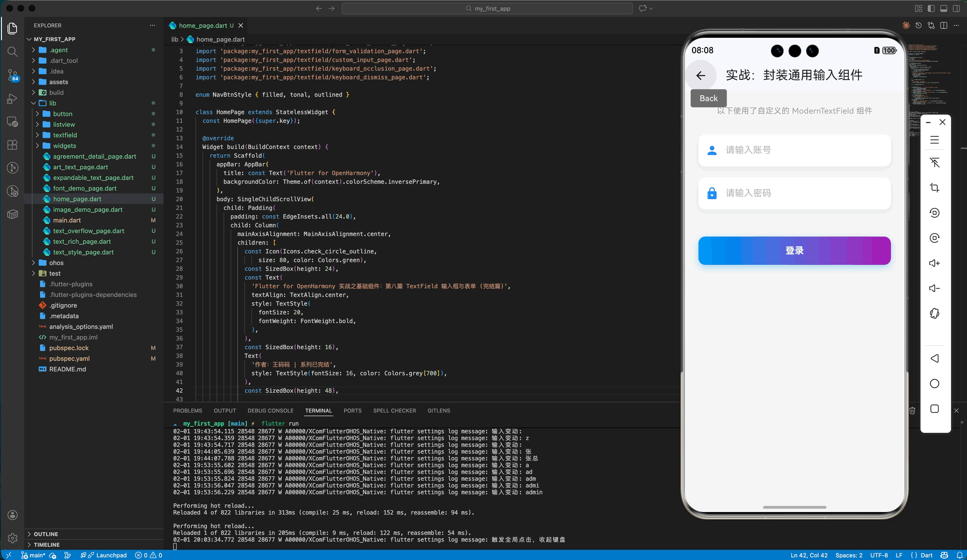Screen dimensions: 967x560
Task: Click the split editor right icon
Action: click(943, 26)
